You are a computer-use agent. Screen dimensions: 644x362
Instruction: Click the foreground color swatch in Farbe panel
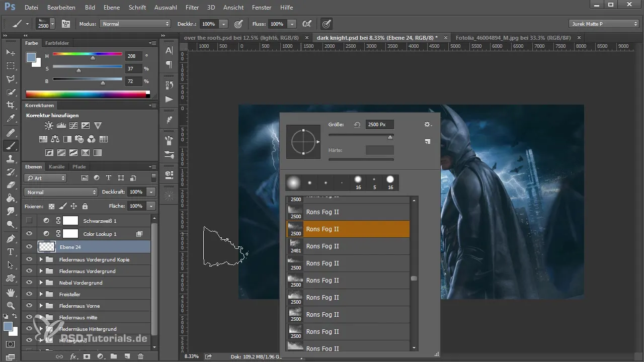tap(31, 57)
